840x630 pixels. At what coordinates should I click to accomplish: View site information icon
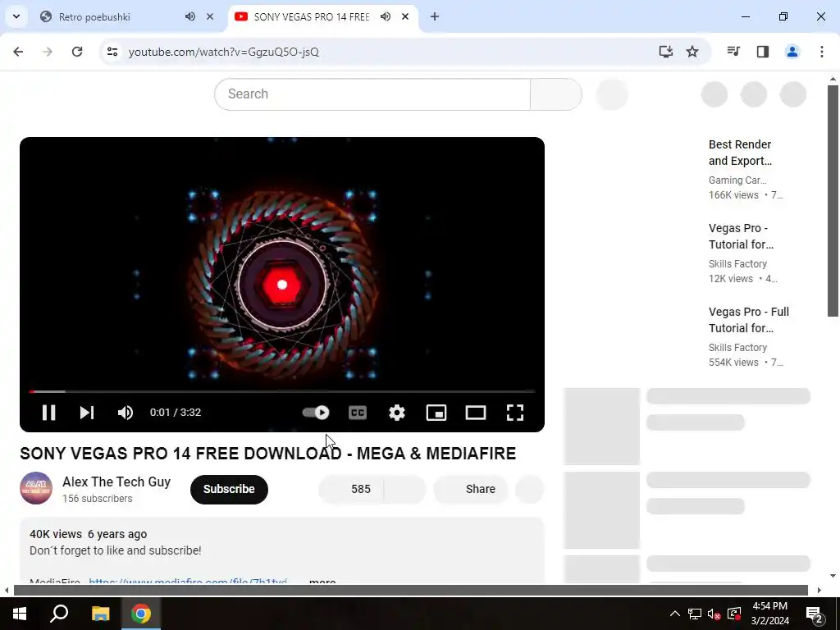112,52
